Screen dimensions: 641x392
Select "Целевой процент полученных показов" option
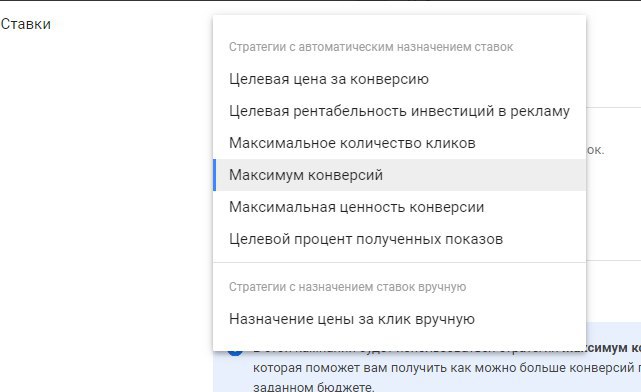pyautogui.click(x=399, y=239)
